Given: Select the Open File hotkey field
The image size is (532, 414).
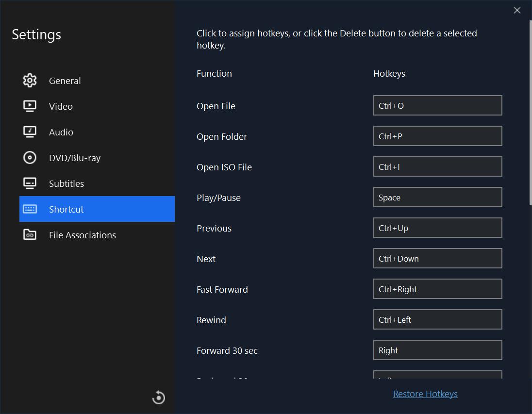Looking at the screenshot, I should 437,105.
